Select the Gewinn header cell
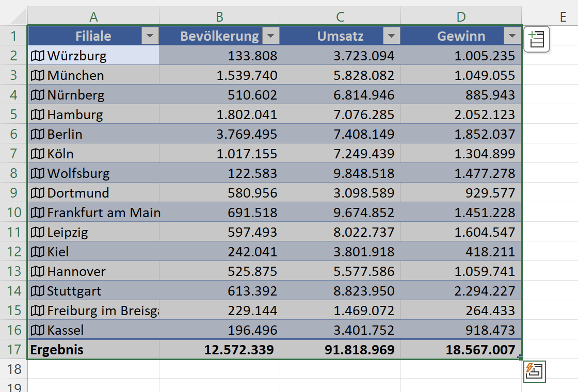The width and height of the screenshot is (578, 392). click(461, 36)
